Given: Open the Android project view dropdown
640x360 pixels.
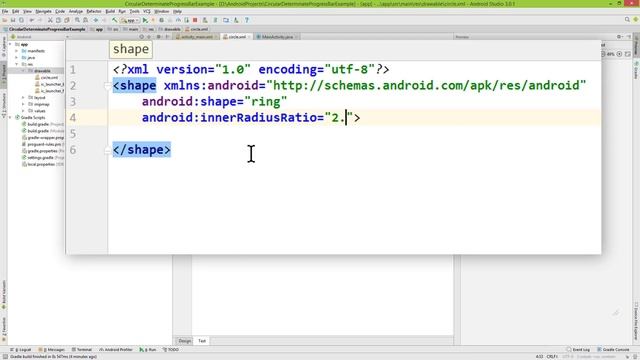Looking at the screenshot, I should click(x=39, y=37).
